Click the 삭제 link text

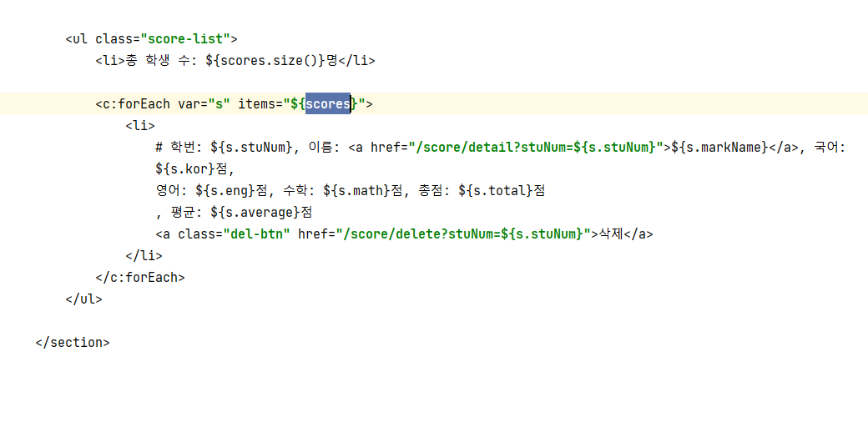click(x=611, y=234)
